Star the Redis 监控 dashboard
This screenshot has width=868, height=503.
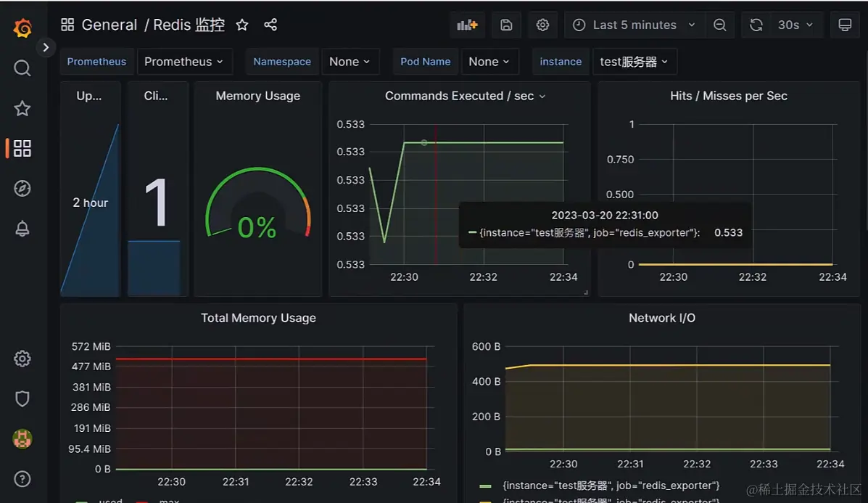click(x=242, y=25)
